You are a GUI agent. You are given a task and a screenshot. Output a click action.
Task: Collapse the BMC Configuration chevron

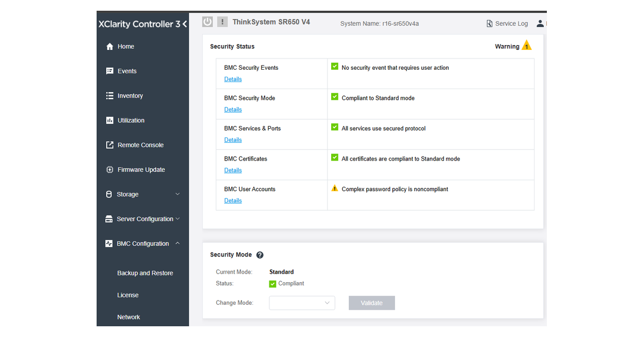(178, 243)
